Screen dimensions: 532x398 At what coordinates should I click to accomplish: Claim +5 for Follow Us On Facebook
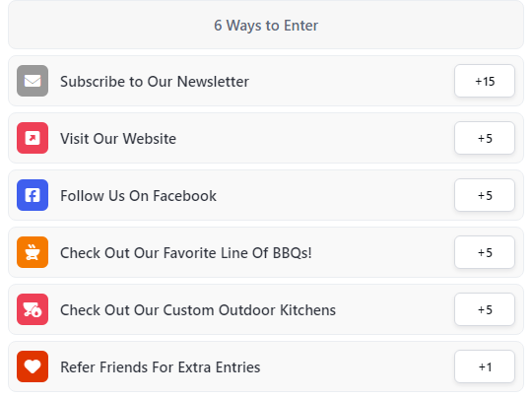click(x=485, y=195)
